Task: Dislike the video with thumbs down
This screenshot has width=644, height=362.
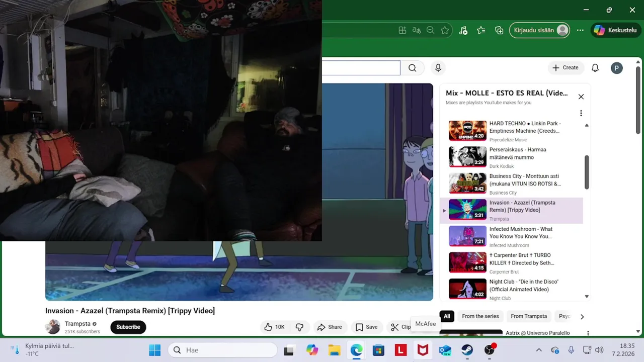Action: click(x=299, y=327)
